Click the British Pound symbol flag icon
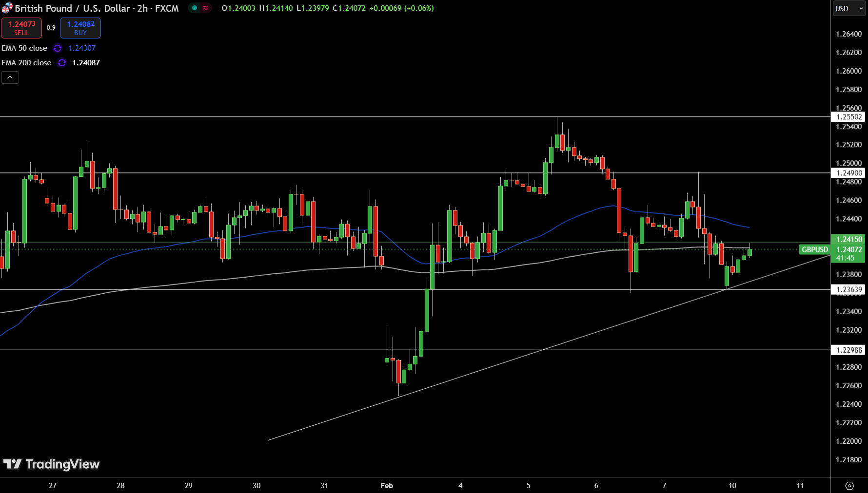 click(x=7, y=8)
